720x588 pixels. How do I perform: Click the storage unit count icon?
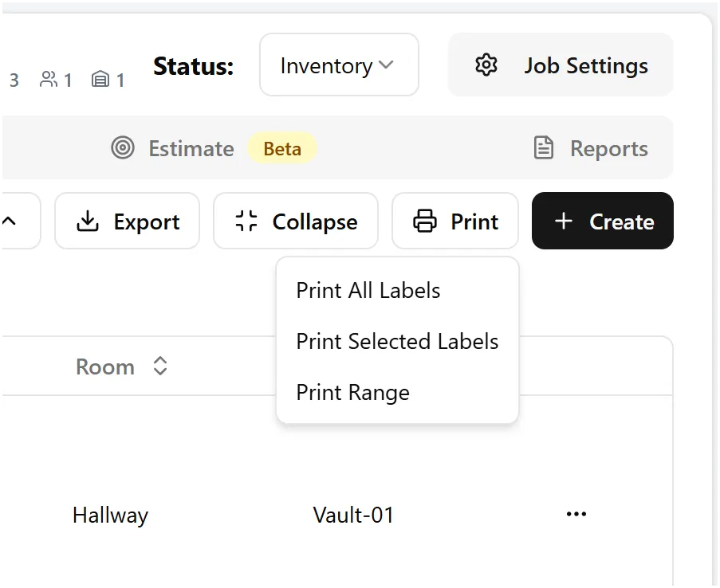[100, 79]
